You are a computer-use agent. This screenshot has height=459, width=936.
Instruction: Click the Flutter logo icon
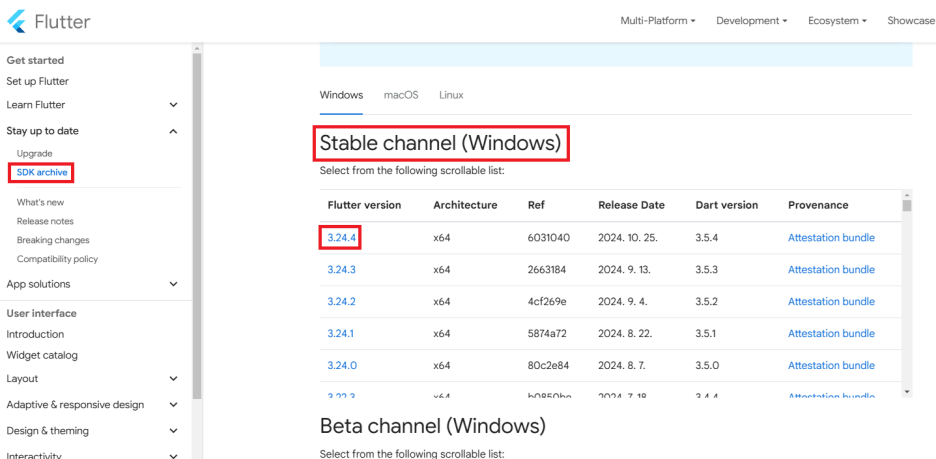[x=17, y=21]
